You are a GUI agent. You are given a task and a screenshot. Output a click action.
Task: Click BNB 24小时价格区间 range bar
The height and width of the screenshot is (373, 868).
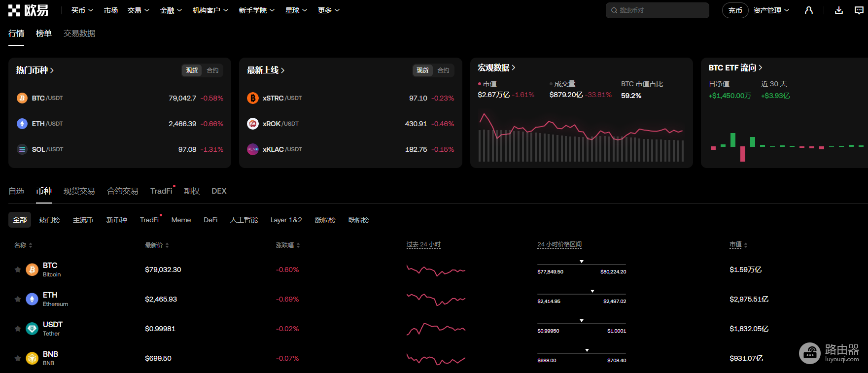[x=582, y=354]
